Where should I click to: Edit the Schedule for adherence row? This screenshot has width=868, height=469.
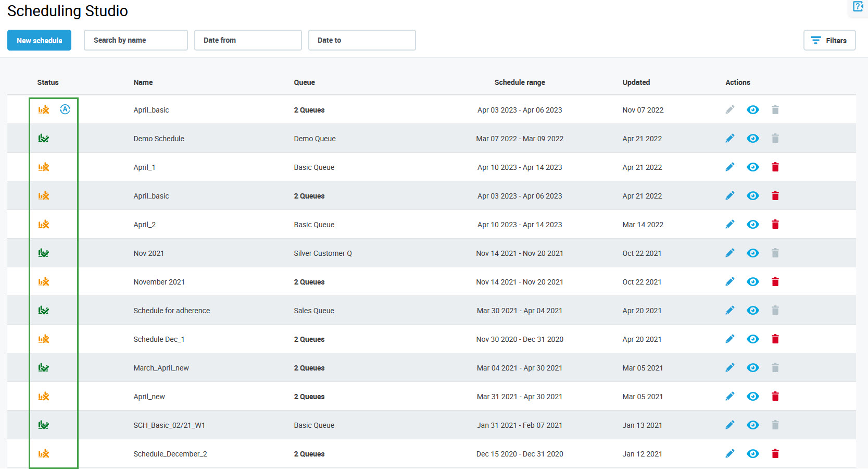729,310
